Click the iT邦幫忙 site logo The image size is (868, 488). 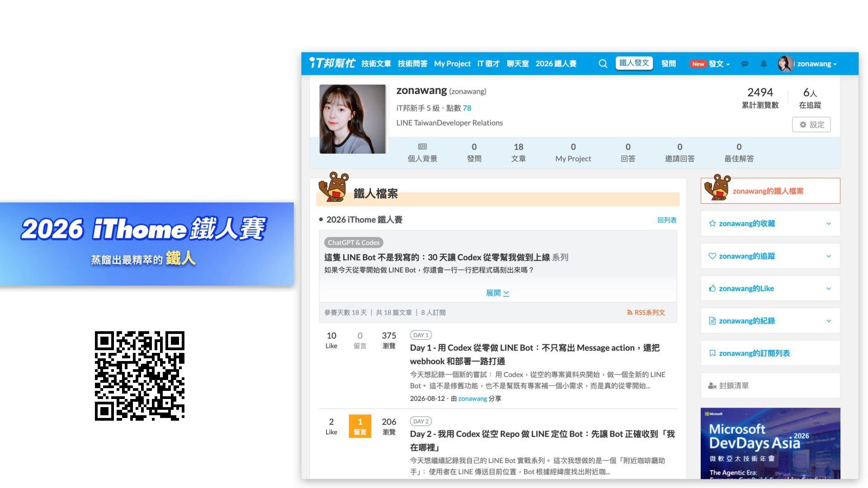[332, 63]
